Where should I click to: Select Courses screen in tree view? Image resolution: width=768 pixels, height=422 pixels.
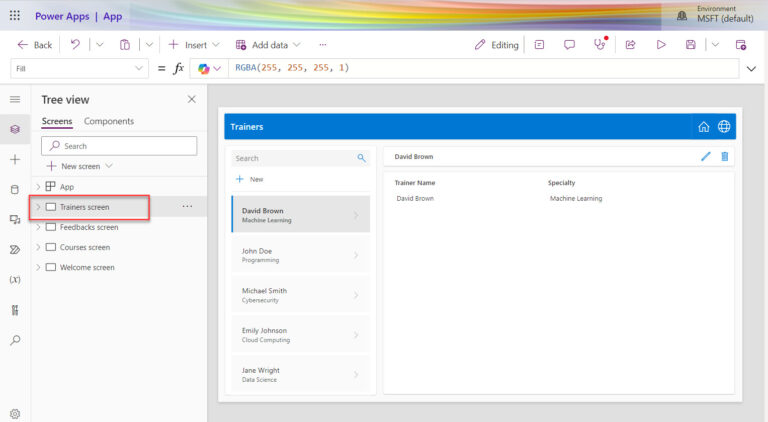pos(85,247)
